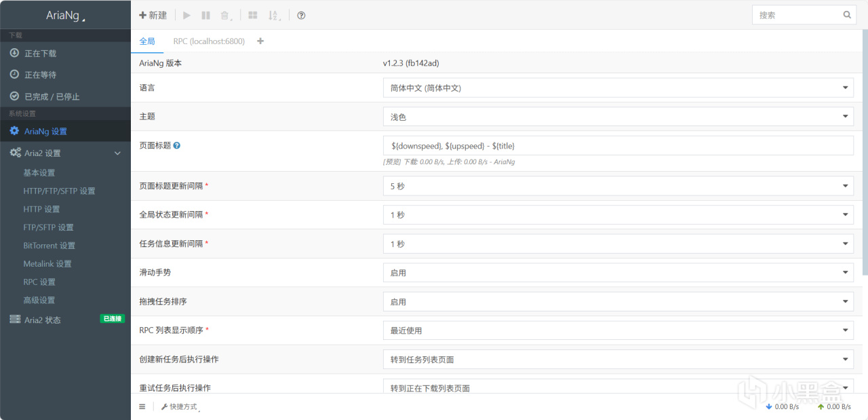The image size is (868, 420).
Task: Open the 主题 theme dropdown
Action: tap(618, 117)
